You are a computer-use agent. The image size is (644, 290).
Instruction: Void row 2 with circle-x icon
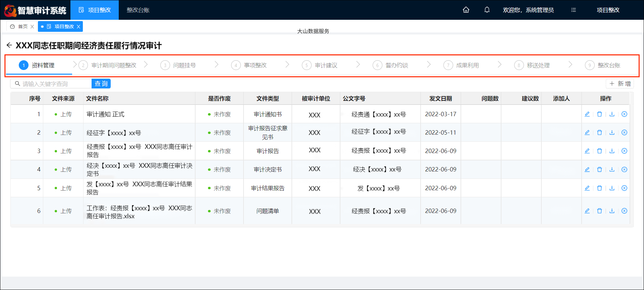[x=625, y=133]
